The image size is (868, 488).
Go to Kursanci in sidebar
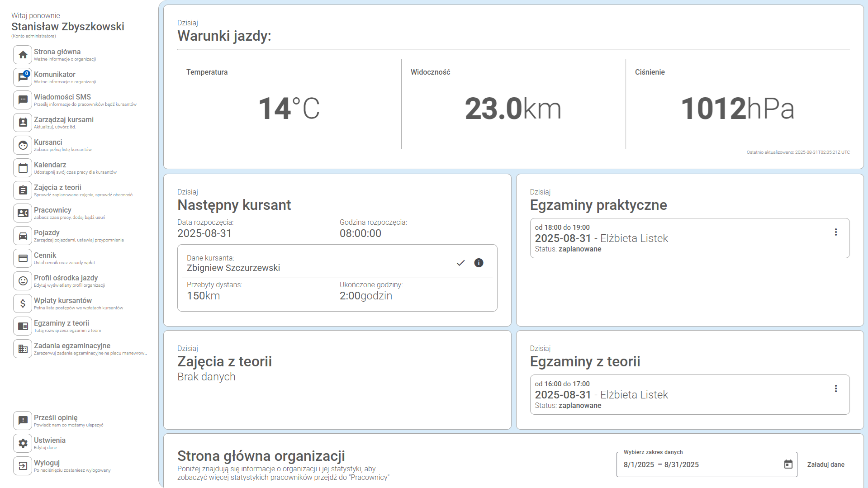pos(48,142)
